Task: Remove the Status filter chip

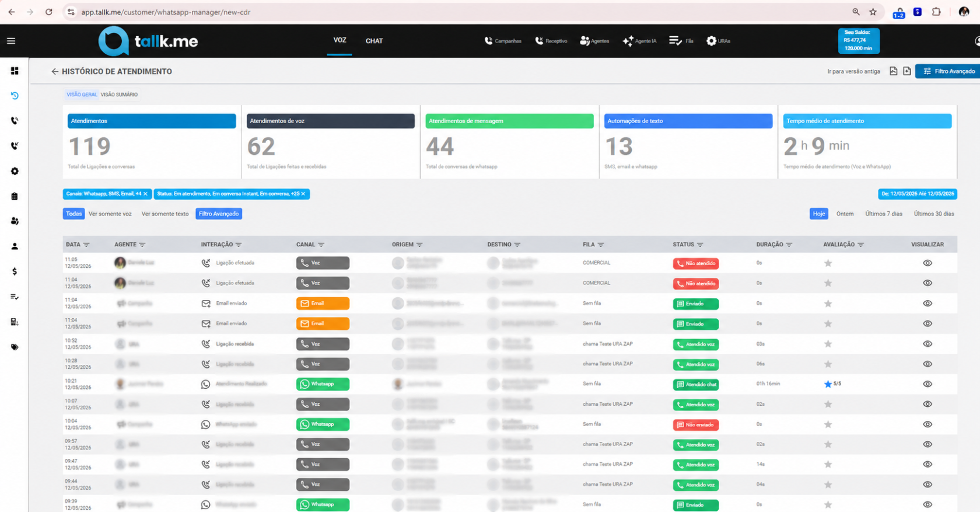Action: click(303, 194)
